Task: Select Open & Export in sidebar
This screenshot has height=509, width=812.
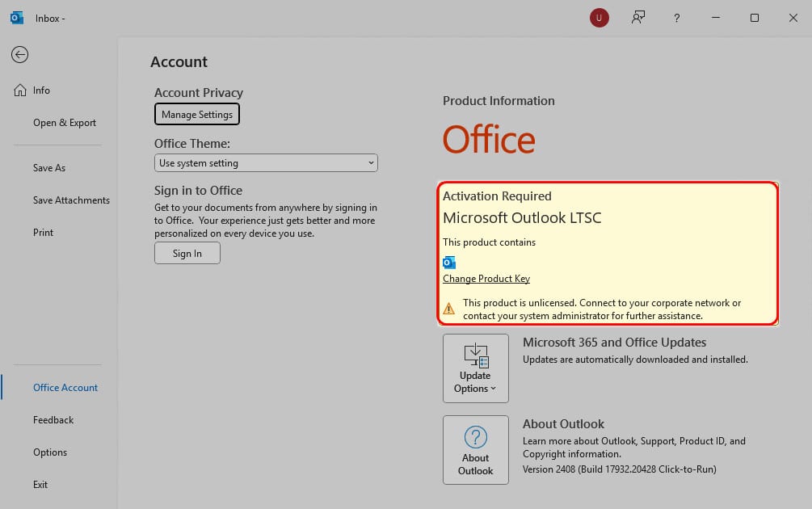Action: pos(65,123)
